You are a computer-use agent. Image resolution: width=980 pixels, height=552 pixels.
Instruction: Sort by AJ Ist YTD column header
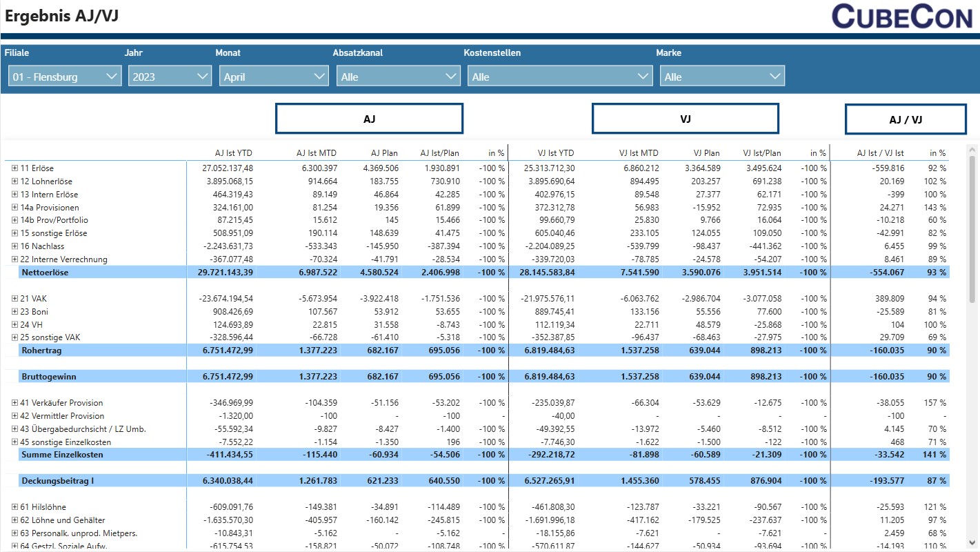point(233,153)
